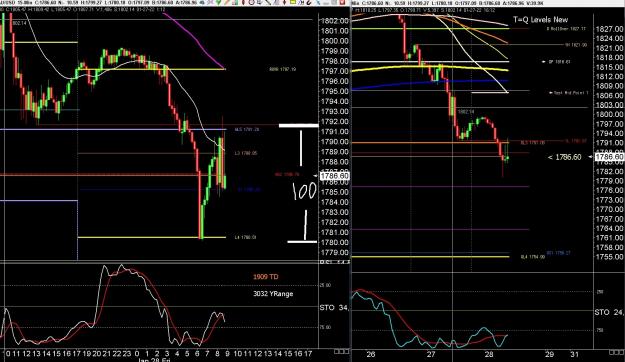Select the '1909 TD' text label
This screenshot has height=362, width=625.
(x=265, y=277)
